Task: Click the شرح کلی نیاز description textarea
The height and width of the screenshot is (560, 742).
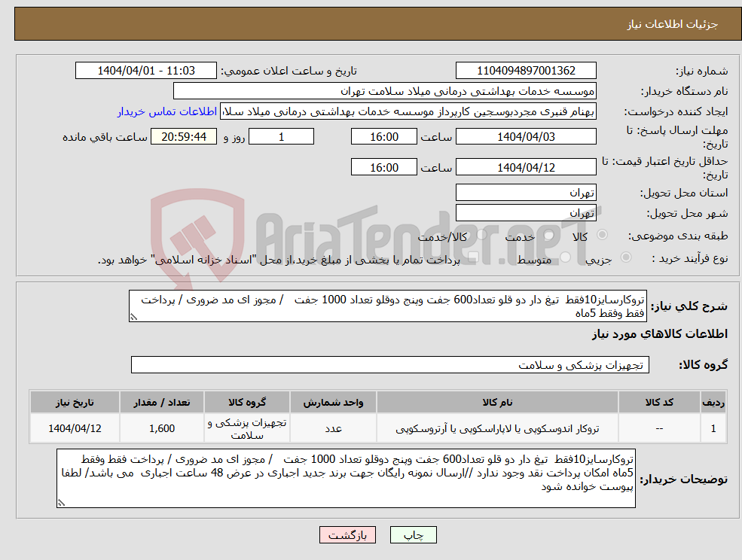Action: (x=387, y=306)
